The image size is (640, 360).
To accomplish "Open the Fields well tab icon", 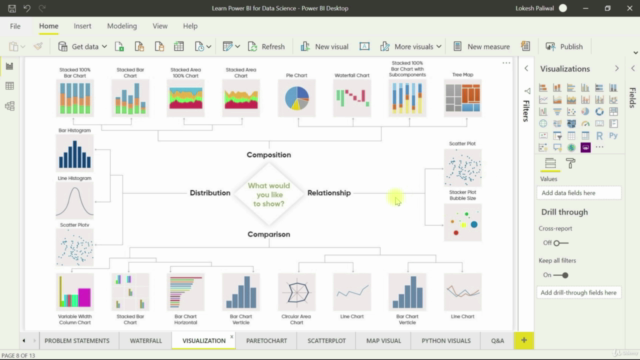I will [x=550, y=164].
